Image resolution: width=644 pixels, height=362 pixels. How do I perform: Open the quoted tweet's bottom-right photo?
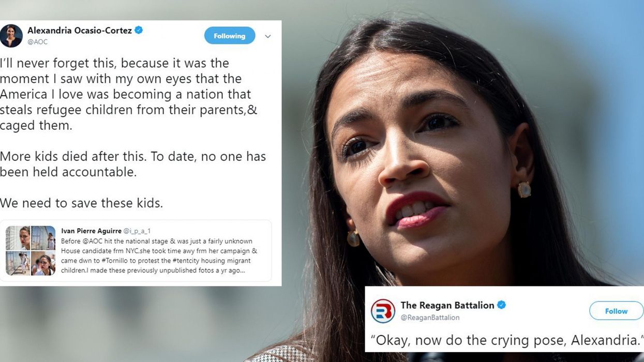(43, 263)
